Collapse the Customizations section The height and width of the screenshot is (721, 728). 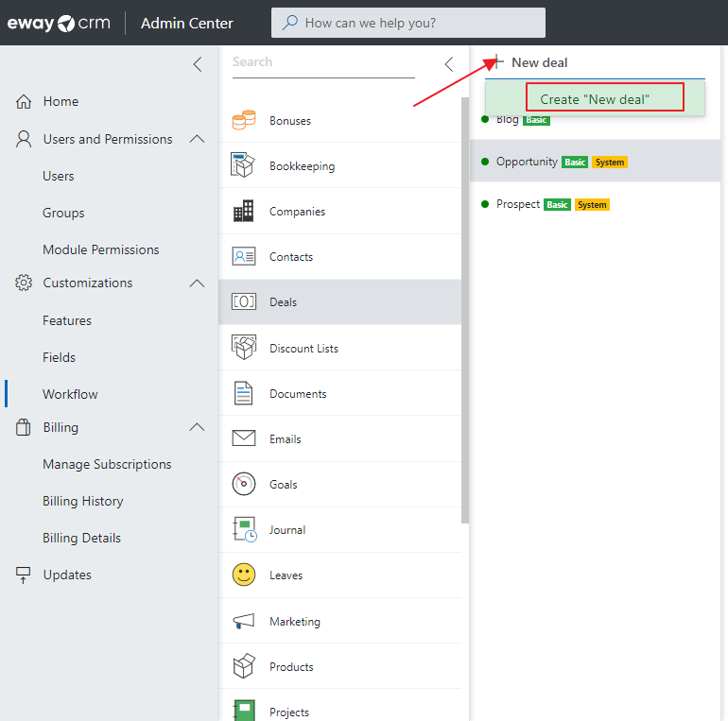pyautogui.click(x=197, y=283)
